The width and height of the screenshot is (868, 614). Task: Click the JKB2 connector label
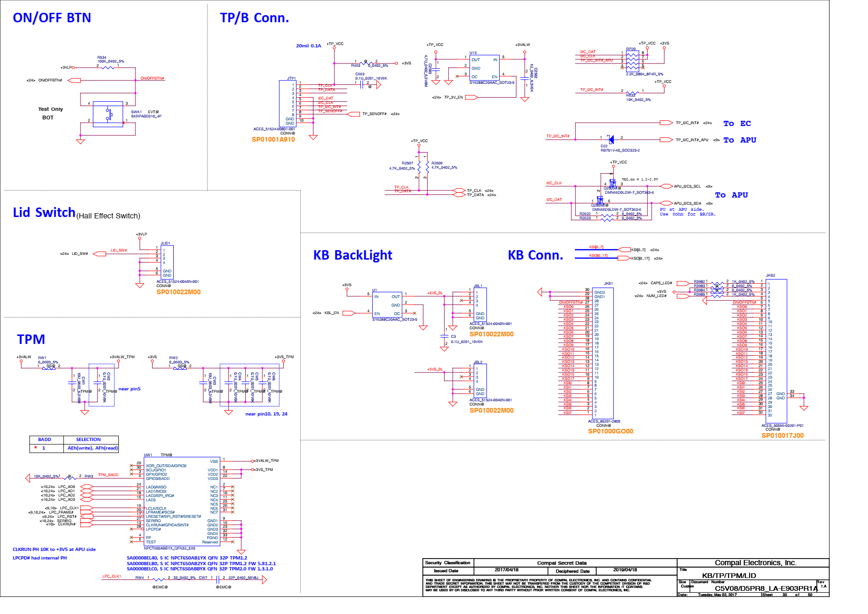click(x=770, y=275)
